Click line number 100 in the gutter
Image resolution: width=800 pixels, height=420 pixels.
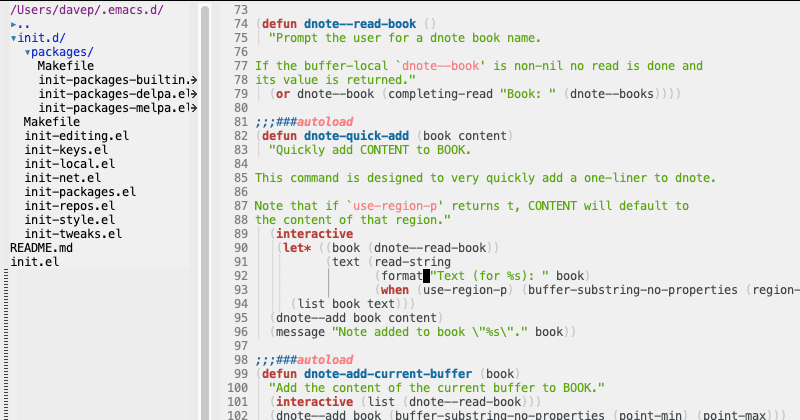click(x=237, y=388)
